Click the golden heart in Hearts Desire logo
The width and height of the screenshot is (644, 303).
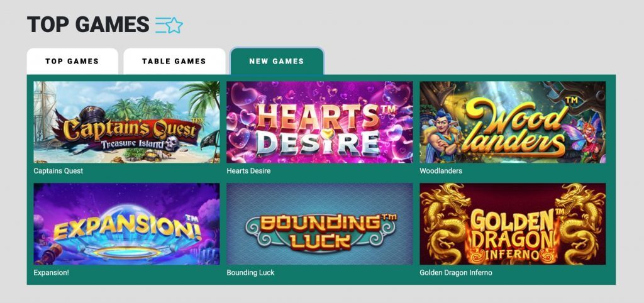326,134
